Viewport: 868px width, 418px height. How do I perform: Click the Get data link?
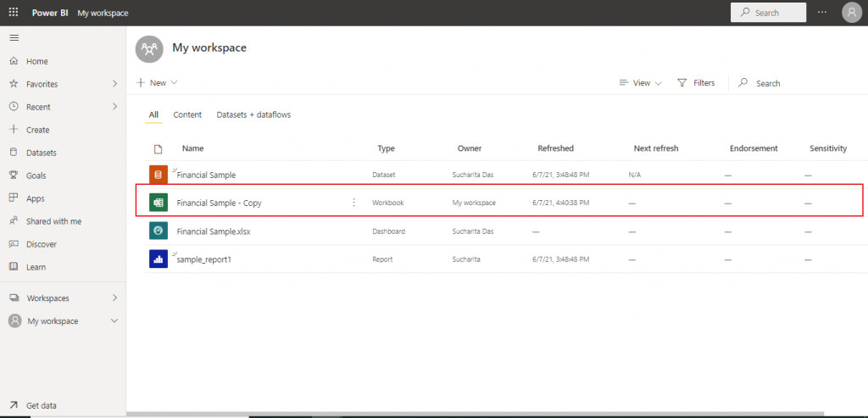point(42,405)
